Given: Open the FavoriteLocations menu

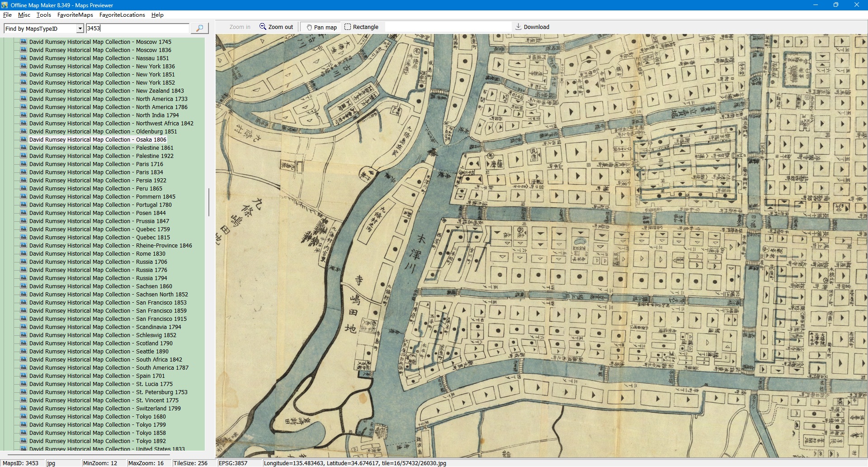Looking at the screenshot, I should (122, 15).
